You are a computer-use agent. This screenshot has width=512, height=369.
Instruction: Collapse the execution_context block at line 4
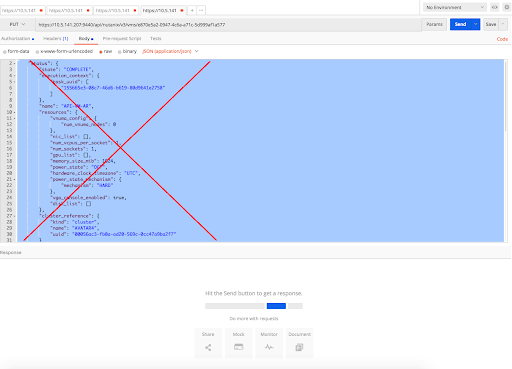(x=15, y=76)
